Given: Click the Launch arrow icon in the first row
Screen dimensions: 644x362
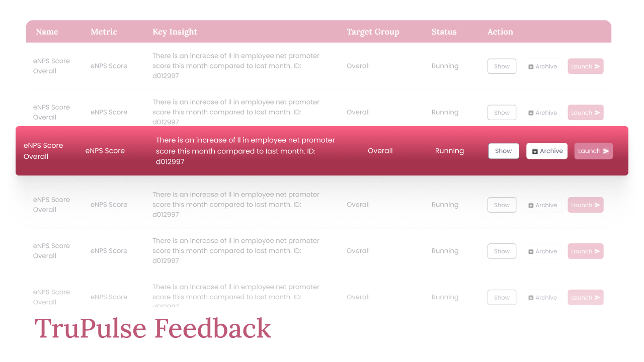Looking at the screenshot, I should tap(597, 66).
